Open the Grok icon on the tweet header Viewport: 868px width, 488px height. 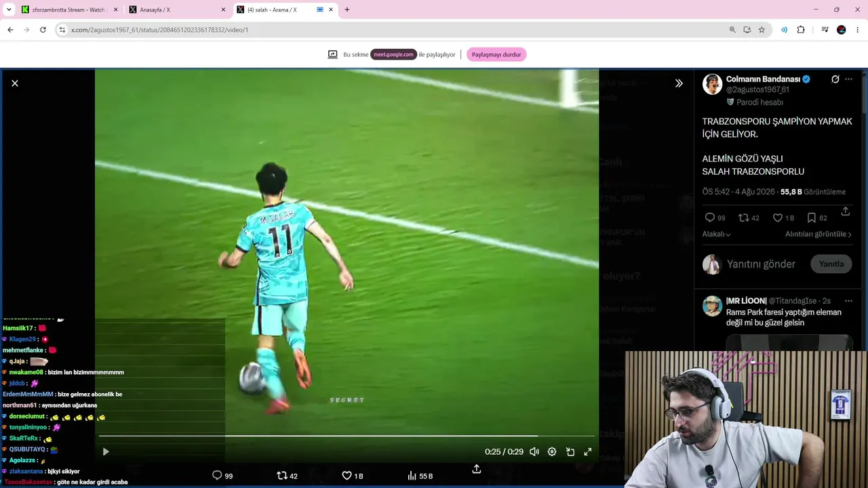coord(835,79)
